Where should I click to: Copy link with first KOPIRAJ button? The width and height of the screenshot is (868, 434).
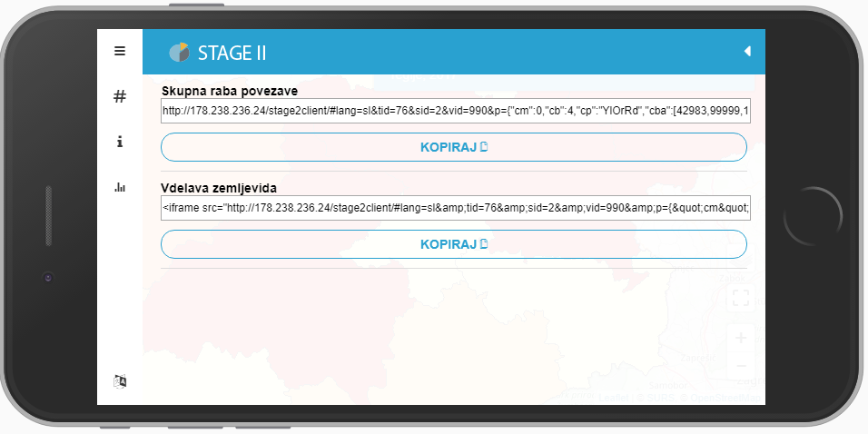tap(454, 147)
